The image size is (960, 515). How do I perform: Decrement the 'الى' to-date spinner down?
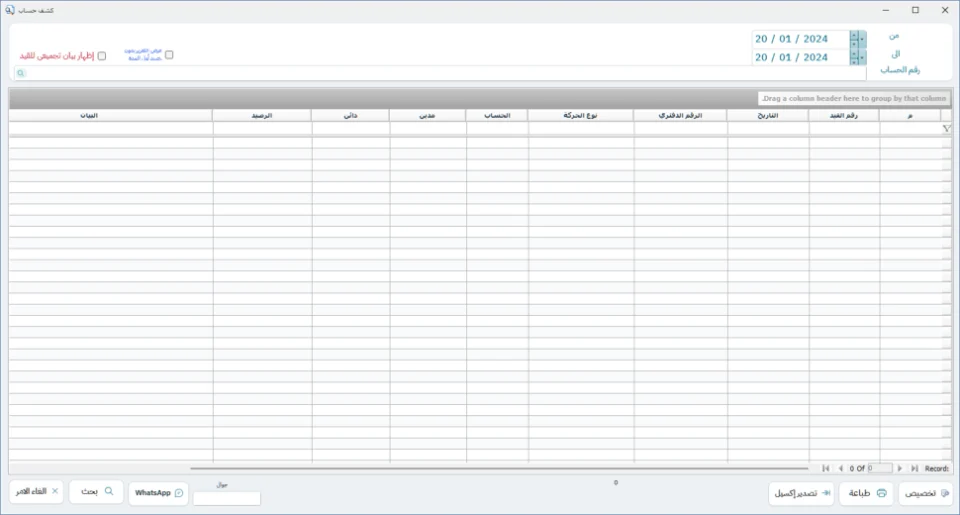(854, 61)
